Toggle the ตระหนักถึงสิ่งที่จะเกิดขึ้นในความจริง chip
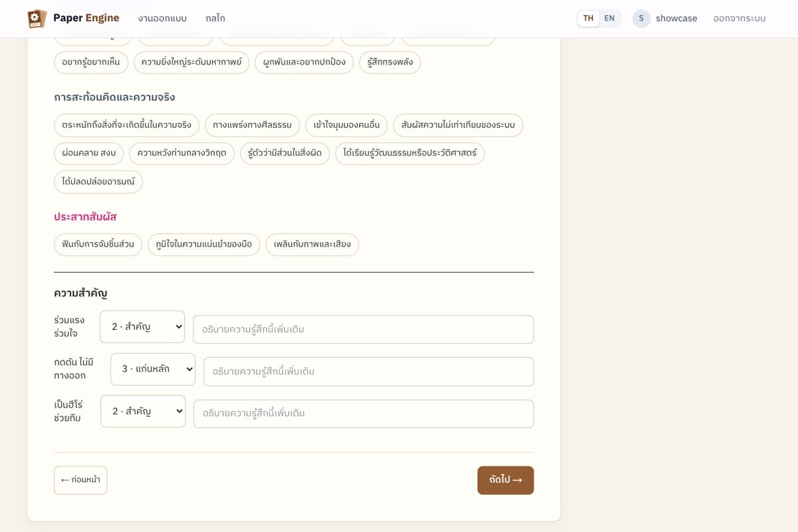This screenshot has height=532, width=798. click(126, 125)
